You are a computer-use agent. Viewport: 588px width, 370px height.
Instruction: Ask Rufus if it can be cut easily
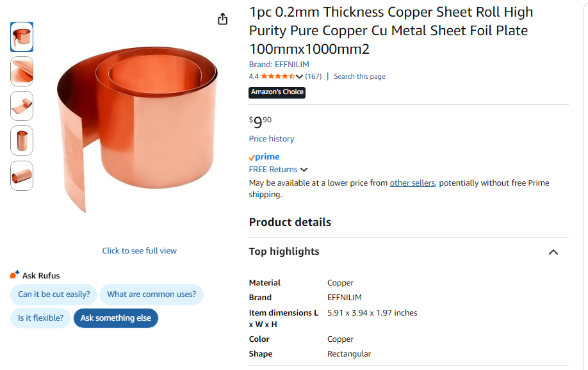coord(53,294)
